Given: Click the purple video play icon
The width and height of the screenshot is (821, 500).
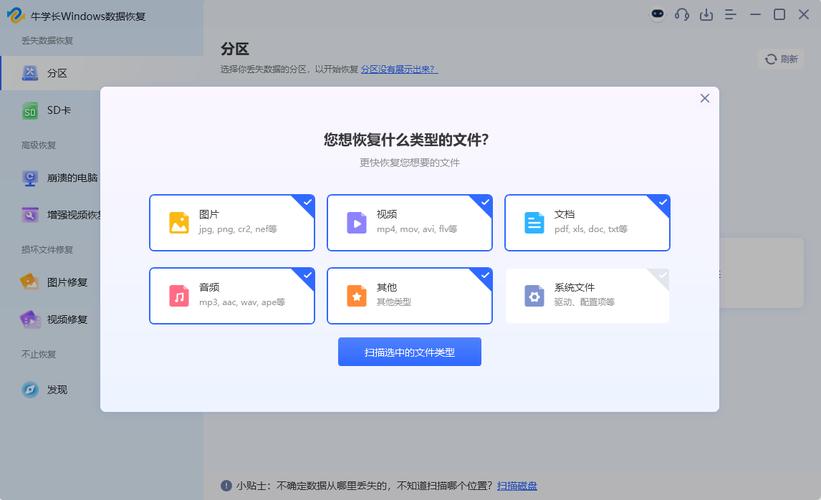Looking at the screenshot, I should tap(357, 223).
